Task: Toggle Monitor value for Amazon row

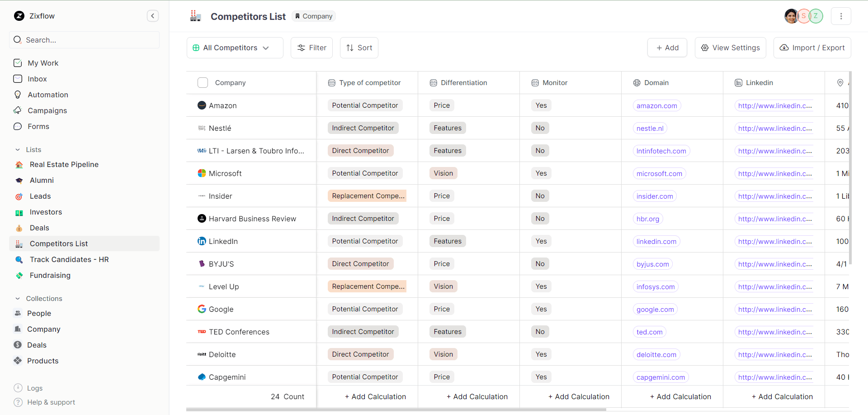Action: [x=541, y=105]
